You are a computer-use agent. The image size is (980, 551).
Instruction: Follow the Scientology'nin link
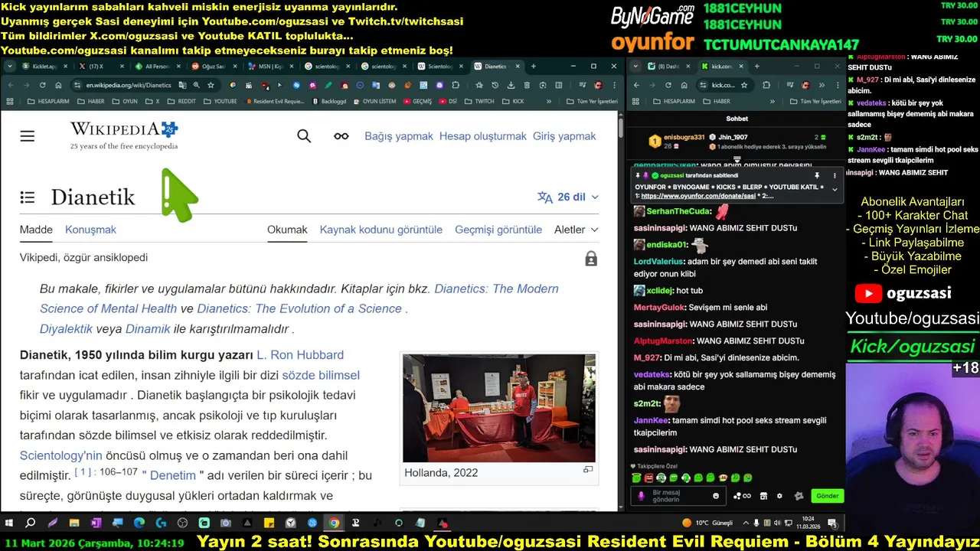[x=60, y=455]
